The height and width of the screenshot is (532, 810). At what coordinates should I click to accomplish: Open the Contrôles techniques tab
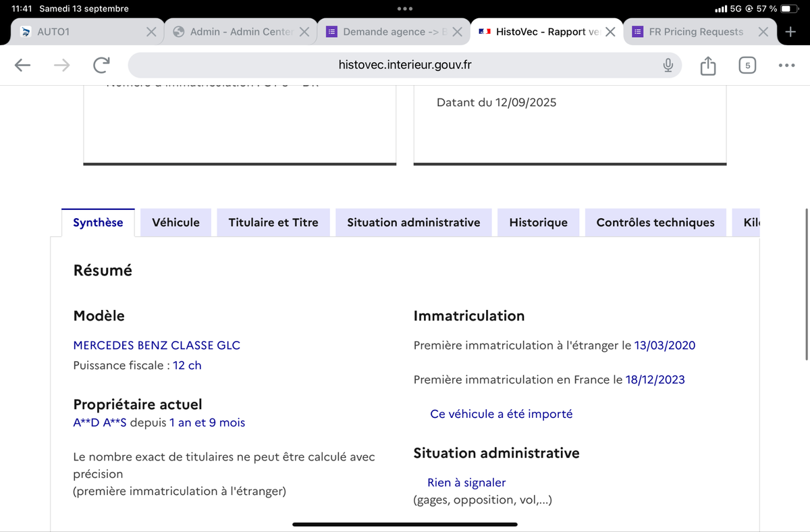point(655,222)
